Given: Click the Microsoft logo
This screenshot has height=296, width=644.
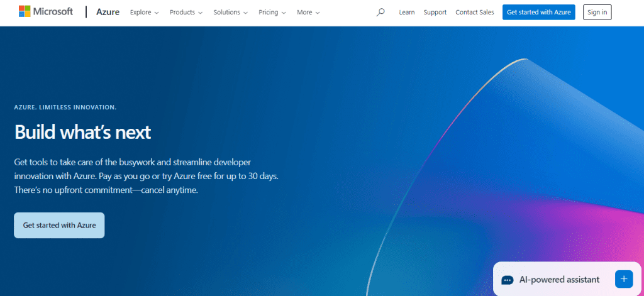Looking at the screenshot, I should point(45,12).
